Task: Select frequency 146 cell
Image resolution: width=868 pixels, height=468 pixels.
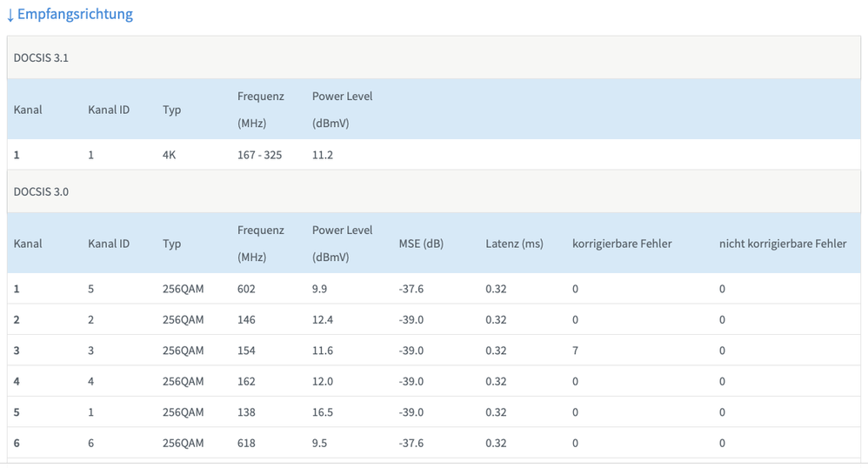Action: coord(246,319)
